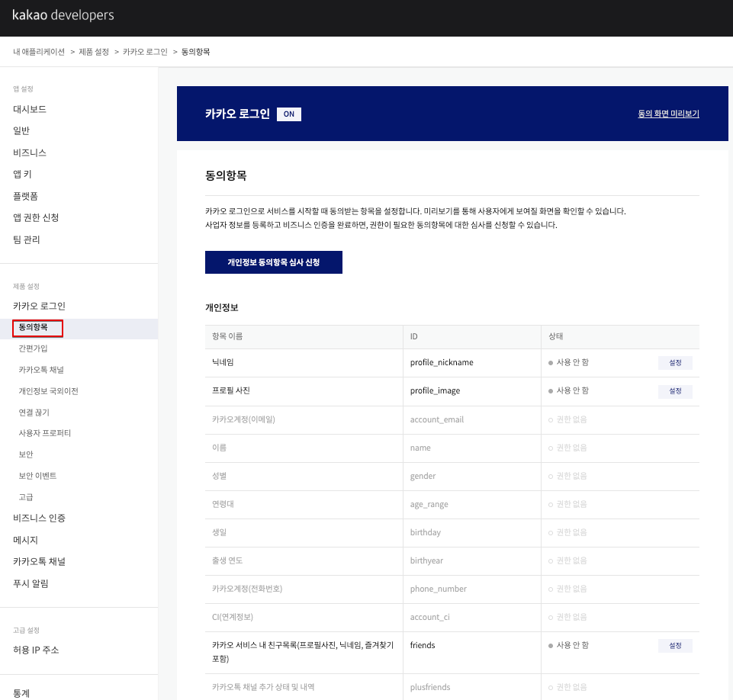The image size is (733, 700).
Task: Open 대시보드 in sidebar
Action: [30, 109]
